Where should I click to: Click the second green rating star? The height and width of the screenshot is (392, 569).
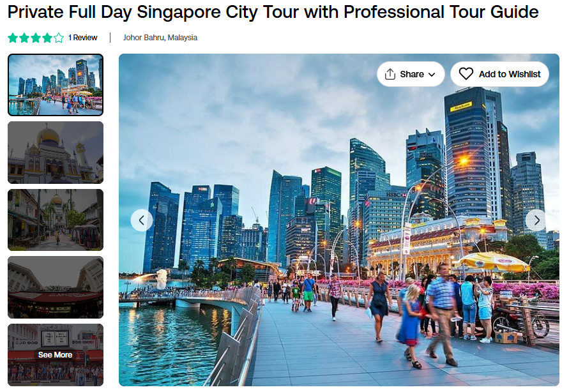pyautogui.click(x=24, y=38)
